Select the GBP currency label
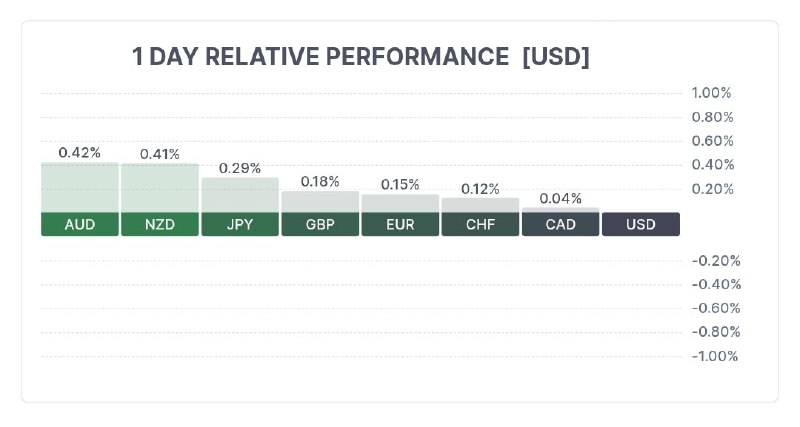Screen dimensions: 800x427 320,224
